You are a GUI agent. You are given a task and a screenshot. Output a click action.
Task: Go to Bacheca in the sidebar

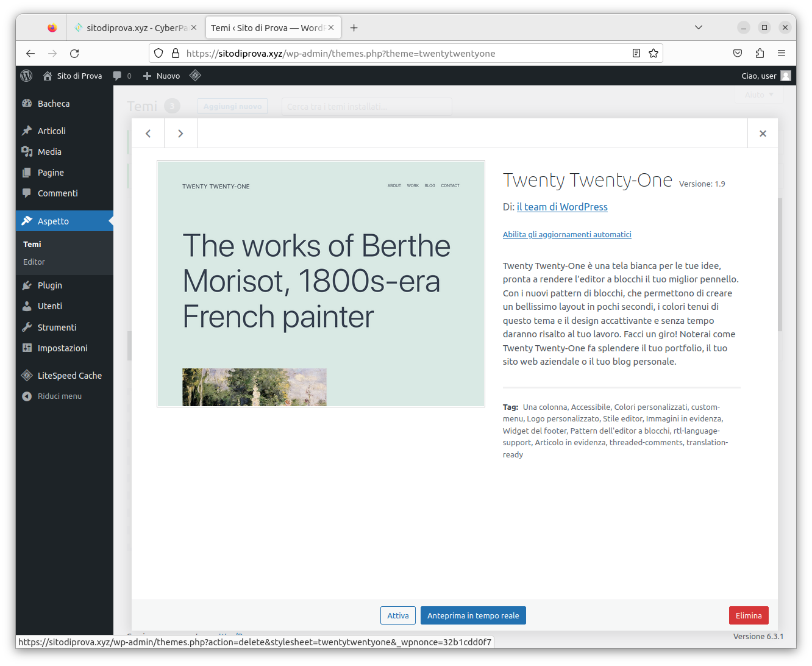(65, 104)
